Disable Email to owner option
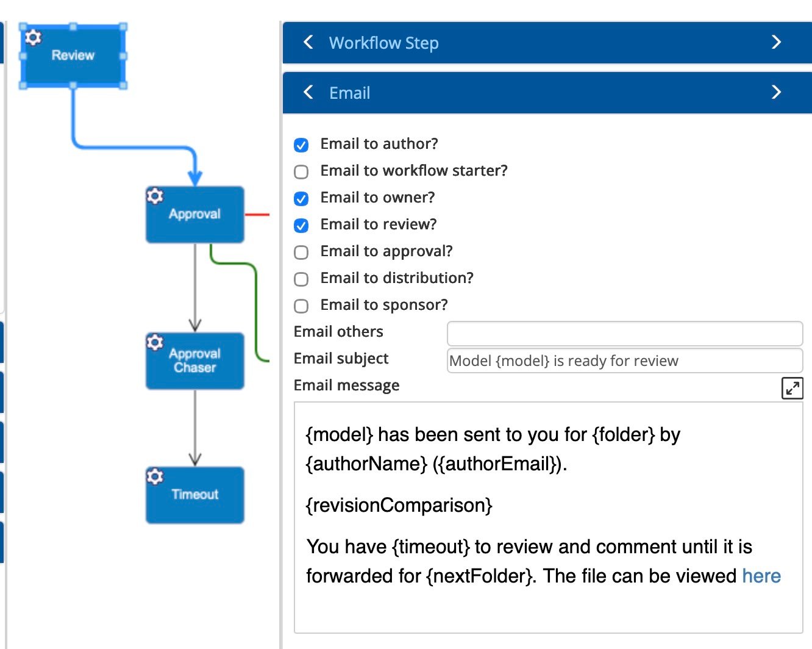The image size is (812, 649). (x=301, y=198)
